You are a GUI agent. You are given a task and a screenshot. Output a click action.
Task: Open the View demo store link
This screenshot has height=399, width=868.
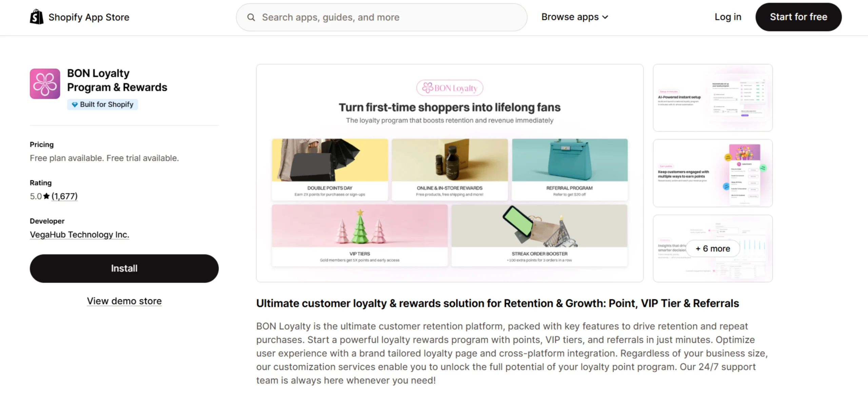[x=124, y=301]
